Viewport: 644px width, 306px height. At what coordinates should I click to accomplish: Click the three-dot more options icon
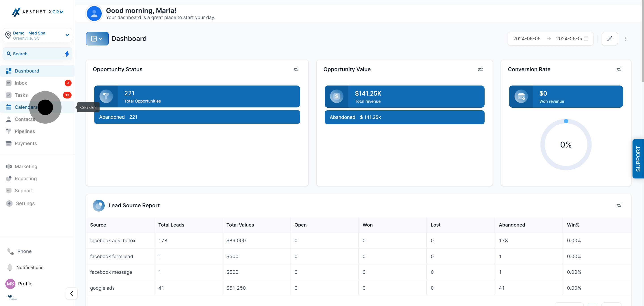[626, 39]
